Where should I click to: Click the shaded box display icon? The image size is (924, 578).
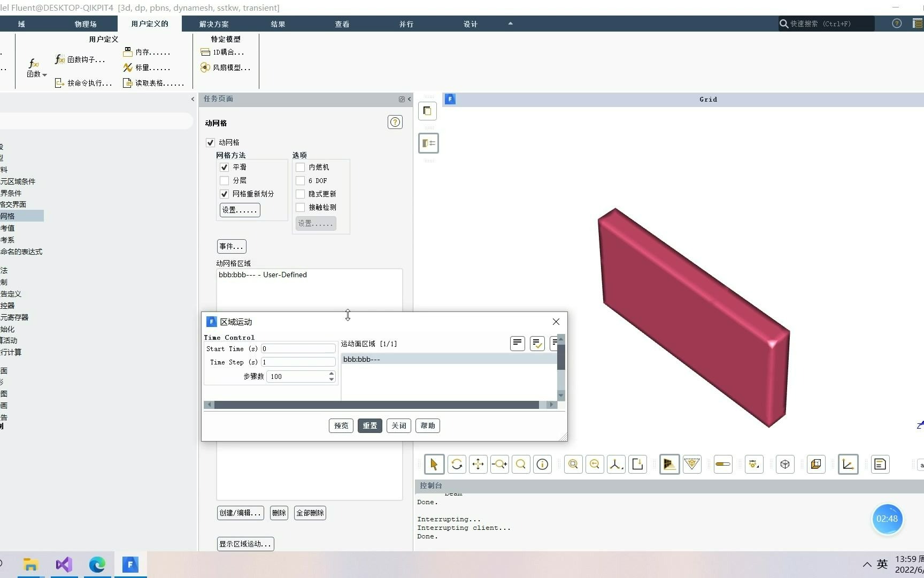(816, 464)
